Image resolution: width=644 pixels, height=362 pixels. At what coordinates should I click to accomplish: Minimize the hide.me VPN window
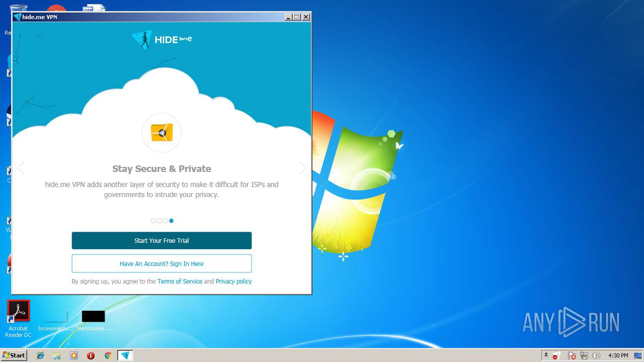(x=288, y=17)
